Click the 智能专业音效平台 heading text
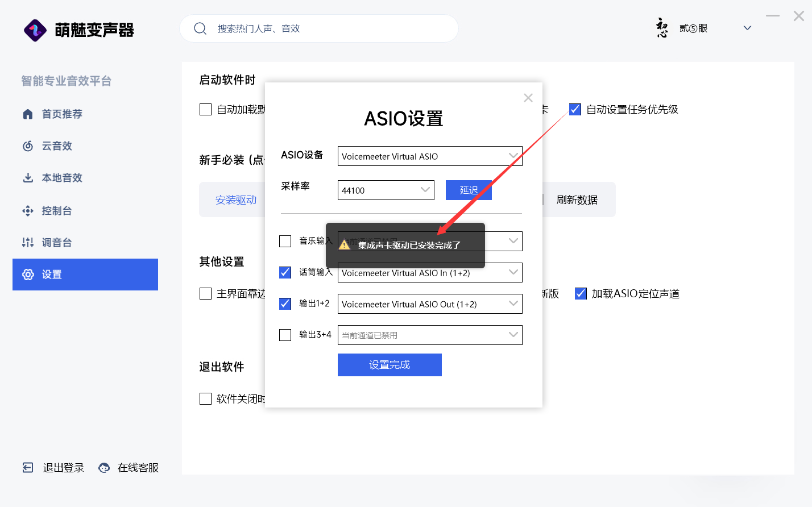The height and width of the screenshot is (507, 812). (x=67, y=81)
